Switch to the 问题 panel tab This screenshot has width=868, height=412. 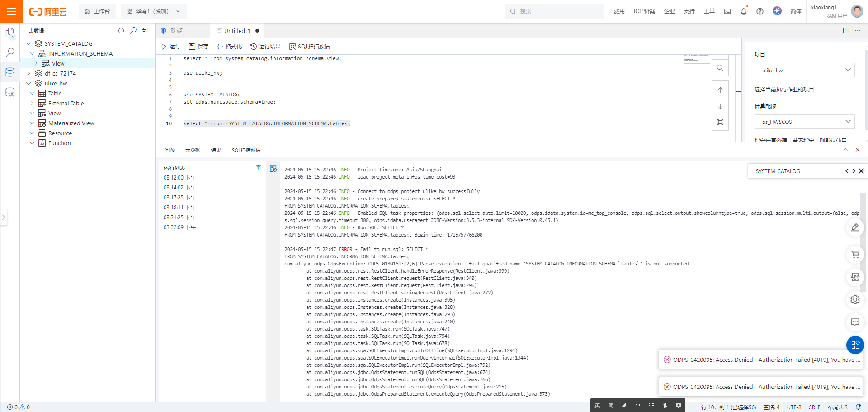(x=170, y=150)
